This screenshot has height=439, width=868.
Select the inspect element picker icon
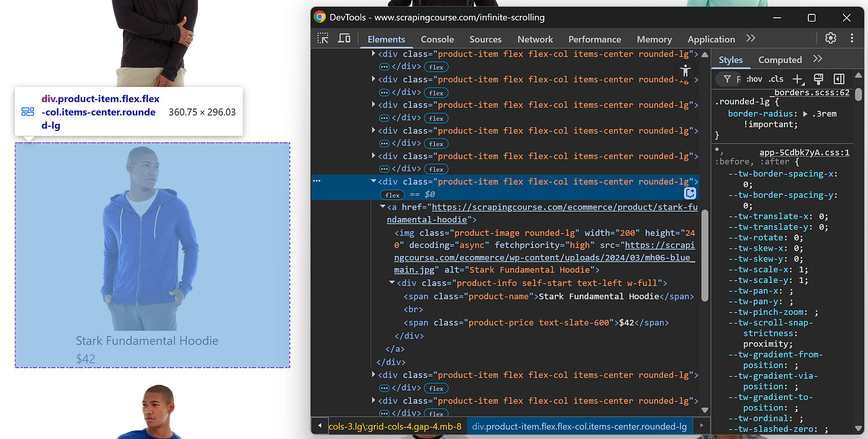point(323,37)
